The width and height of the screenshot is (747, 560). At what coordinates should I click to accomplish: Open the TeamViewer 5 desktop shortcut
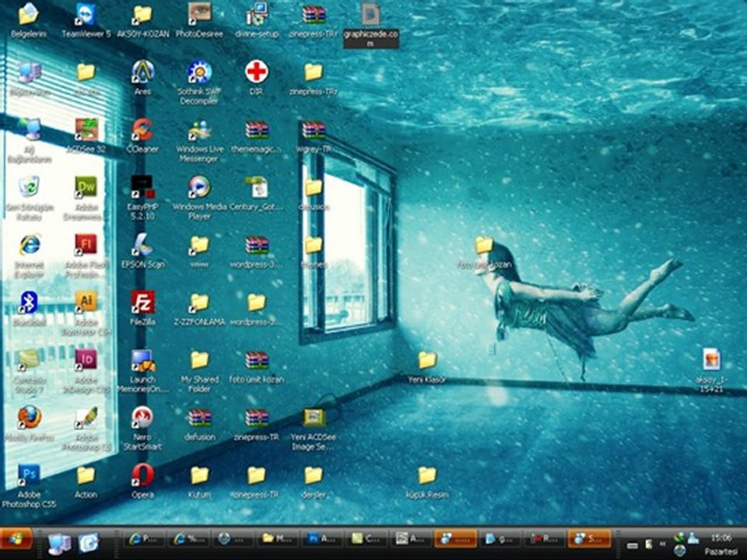(x=86, y=15)
